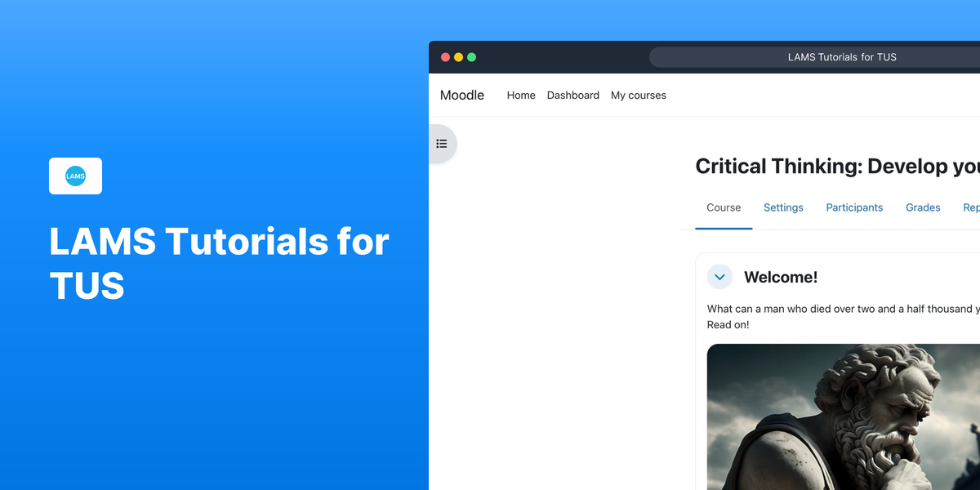
Task: Click the LAMS circular logo
Action: tap(75, 176)
